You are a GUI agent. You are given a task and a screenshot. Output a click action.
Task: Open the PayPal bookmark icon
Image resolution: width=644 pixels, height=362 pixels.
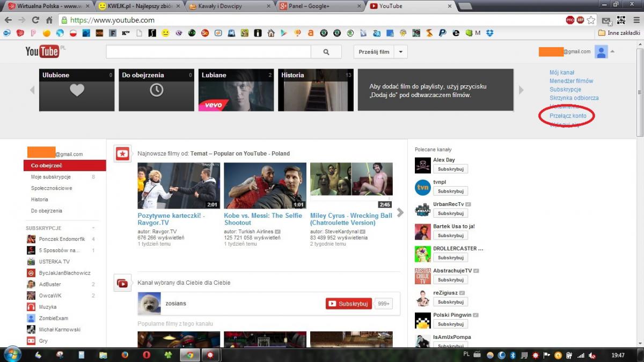442,33
